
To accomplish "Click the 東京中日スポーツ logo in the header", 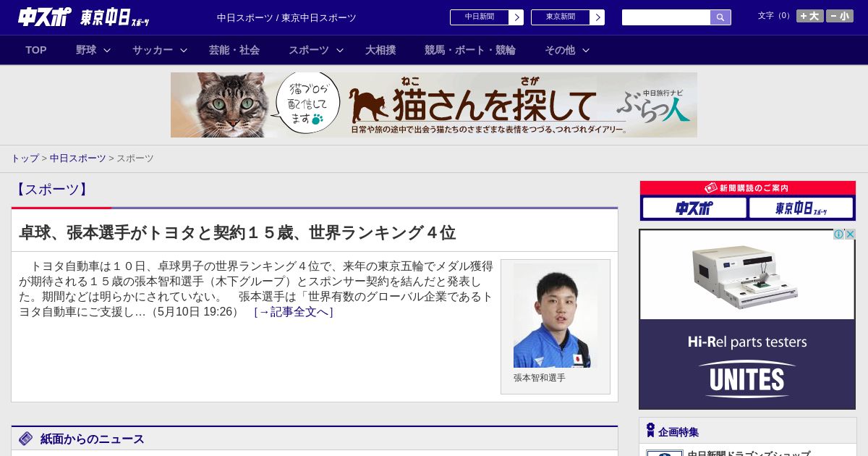I will pos(114,17).
